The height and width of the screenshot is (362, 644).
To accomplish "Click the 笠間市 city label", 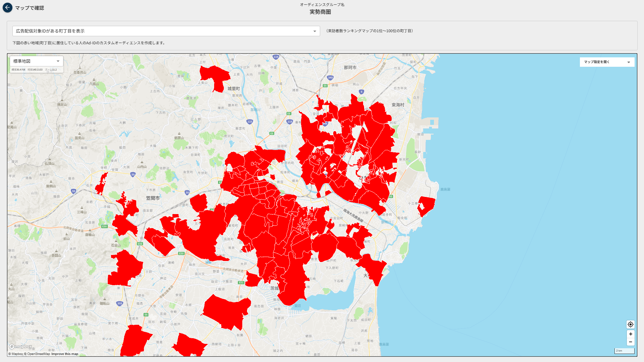I will point(153,198).
